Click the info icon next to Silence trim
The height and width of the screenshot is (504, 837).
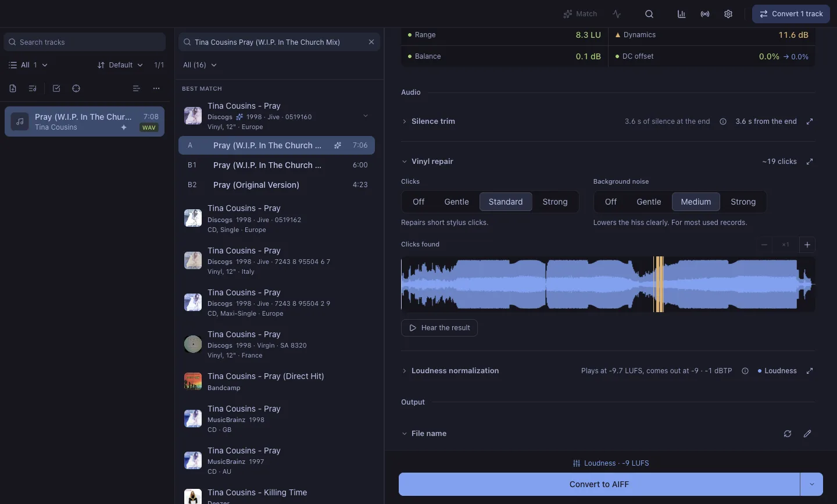[723, 121]
